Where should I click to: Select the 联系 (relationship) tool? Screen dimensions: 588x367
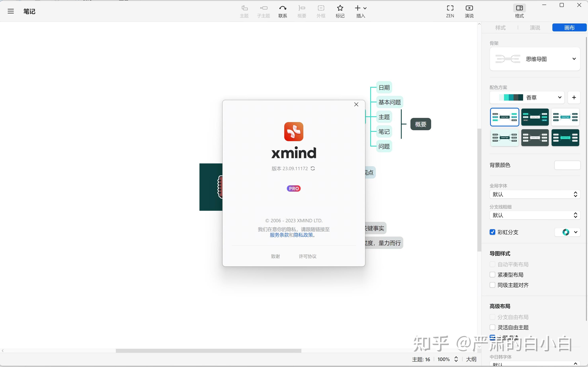tap(283, 11)
